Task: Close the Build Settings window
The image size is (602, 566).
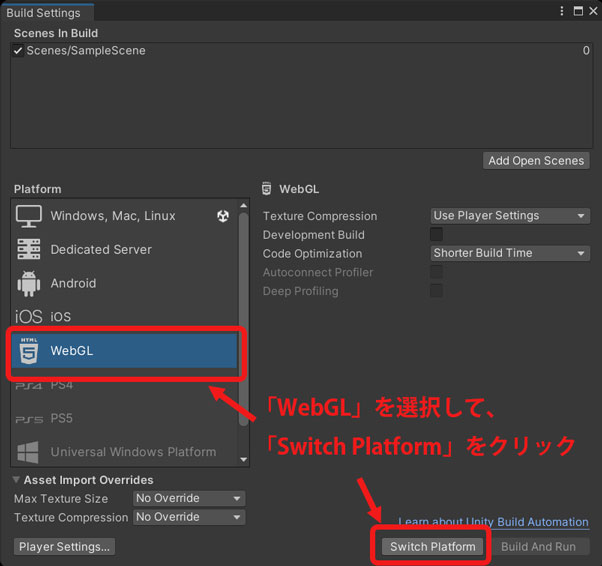Action: coord(593,11)
